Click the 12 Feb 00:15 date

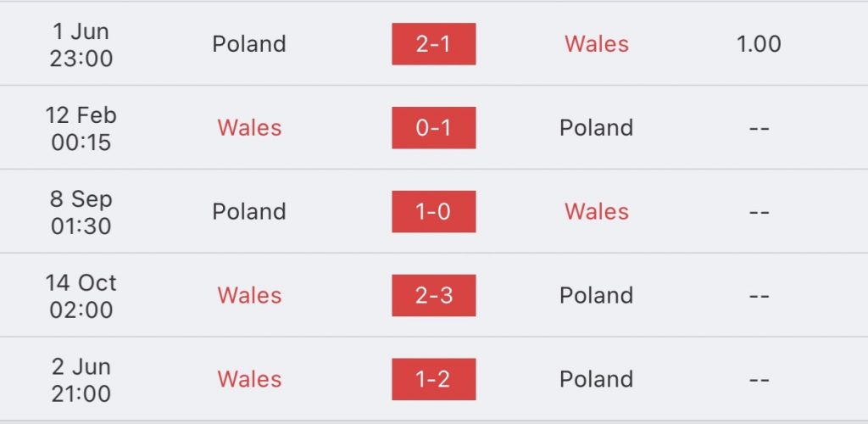point(81,128)
